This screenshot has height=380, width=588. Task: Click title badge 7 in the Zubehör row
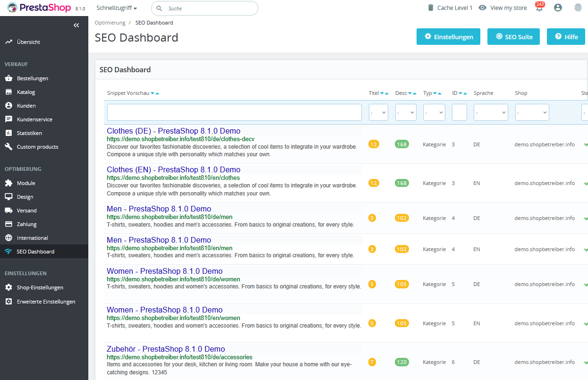[372, 362]
